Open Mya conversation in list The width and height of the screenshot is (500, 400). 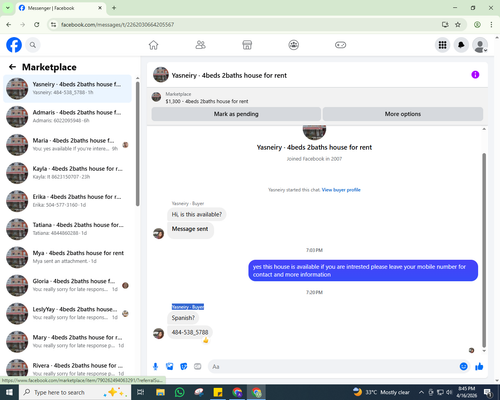(x=67, y=257)
